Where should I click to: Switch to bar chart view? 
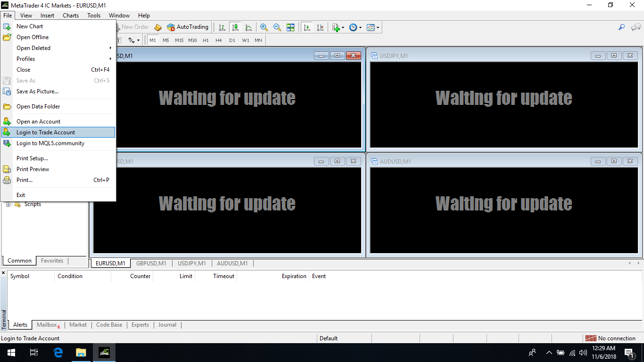point(222,27)
